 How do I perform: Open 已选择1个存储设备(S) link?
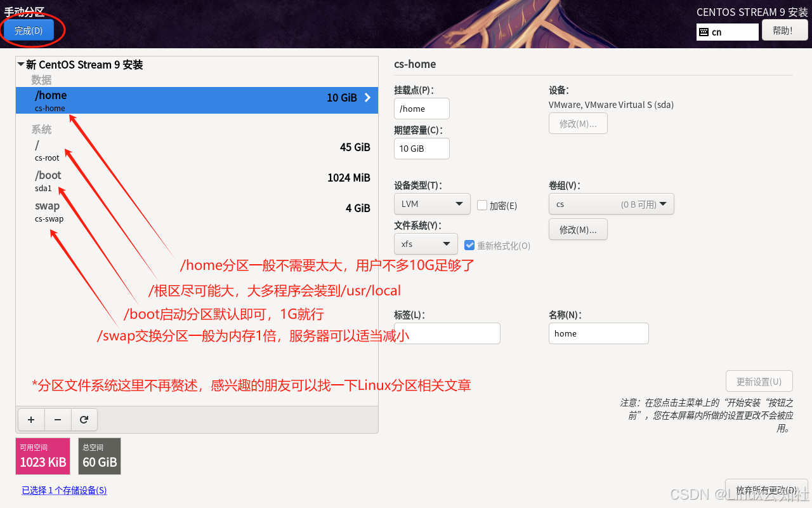63,490
